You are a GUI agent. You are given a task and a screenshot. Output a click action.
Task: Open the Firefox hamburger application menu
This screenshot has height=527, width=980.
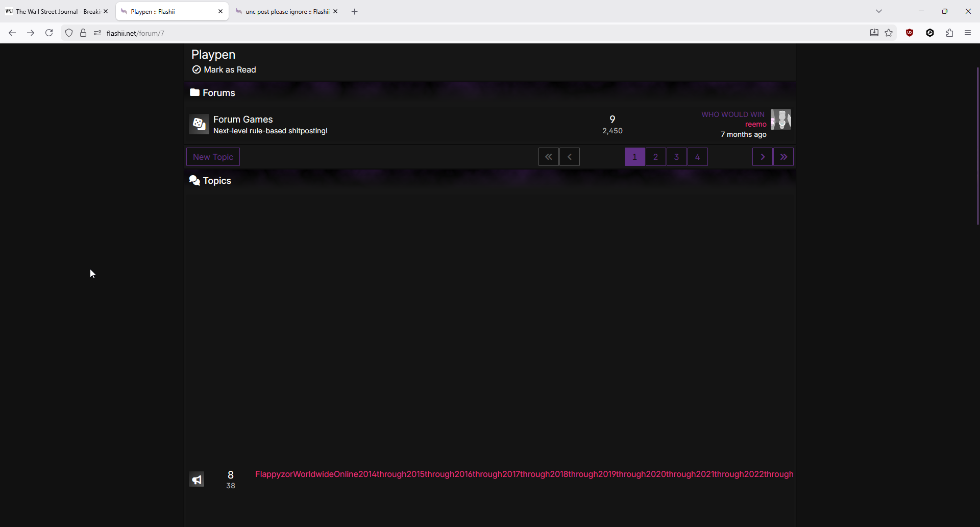pos(968,33)
